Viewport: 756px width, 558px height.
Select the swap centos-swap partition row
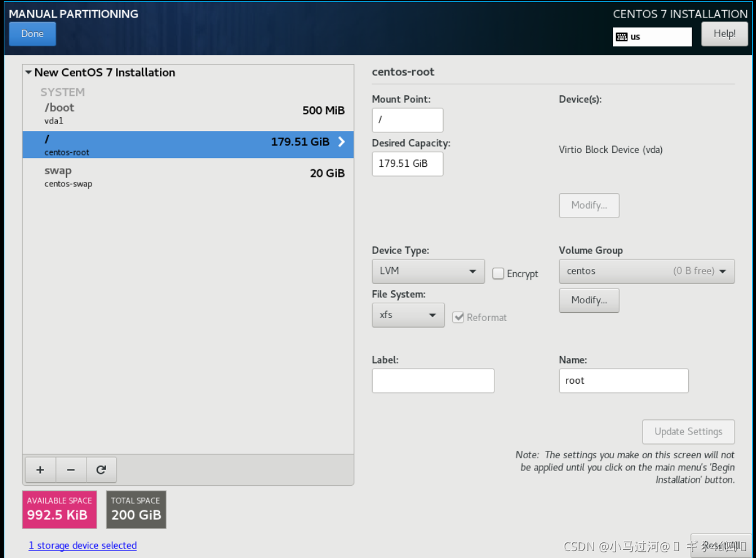[x=188, y=176]
